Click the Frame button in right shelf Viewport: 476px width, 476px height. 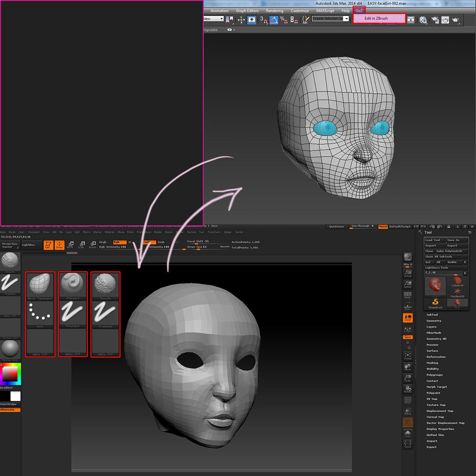click(407, 356)
